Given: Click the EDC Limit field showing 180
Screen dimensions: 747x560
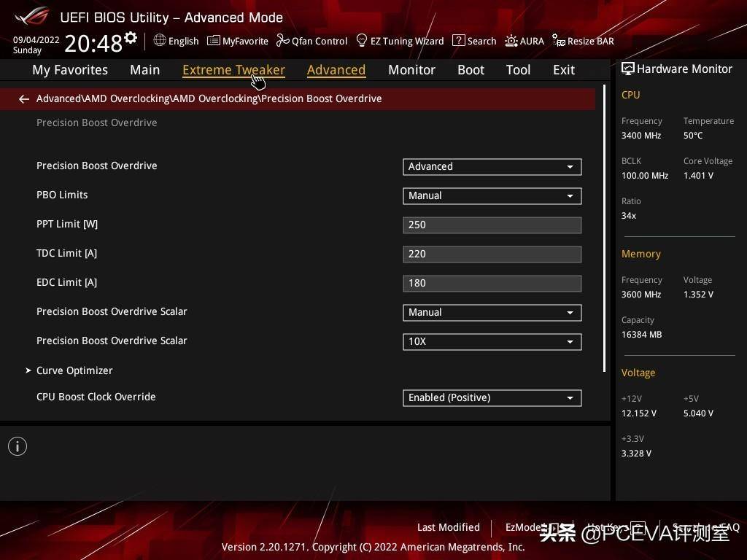Looking at the screenshot, I should pos(492,283).
